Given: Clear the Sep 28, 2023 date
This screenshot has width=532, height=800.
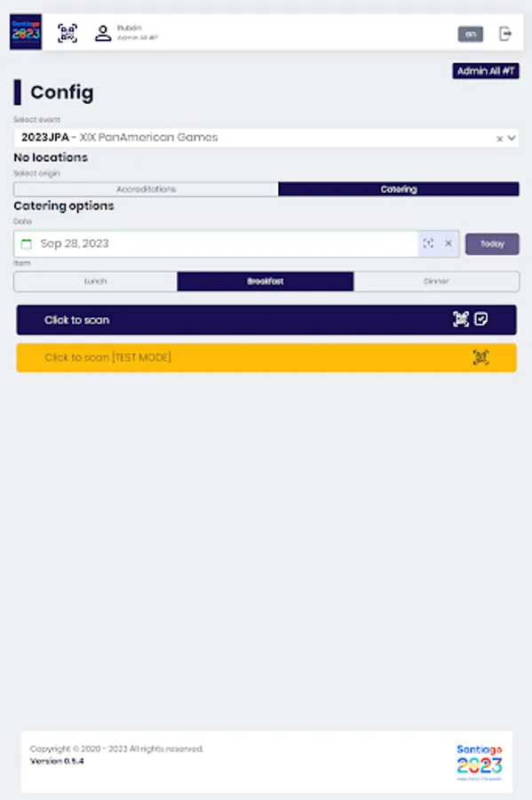Looking at the screenshot, I should click(448, 243).
